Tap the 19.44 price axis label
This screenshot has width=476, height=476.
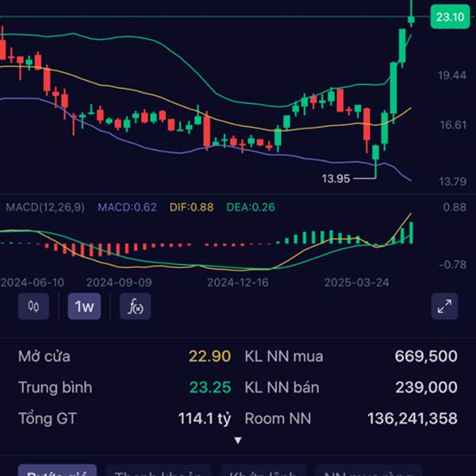click(x=452, y=75)
